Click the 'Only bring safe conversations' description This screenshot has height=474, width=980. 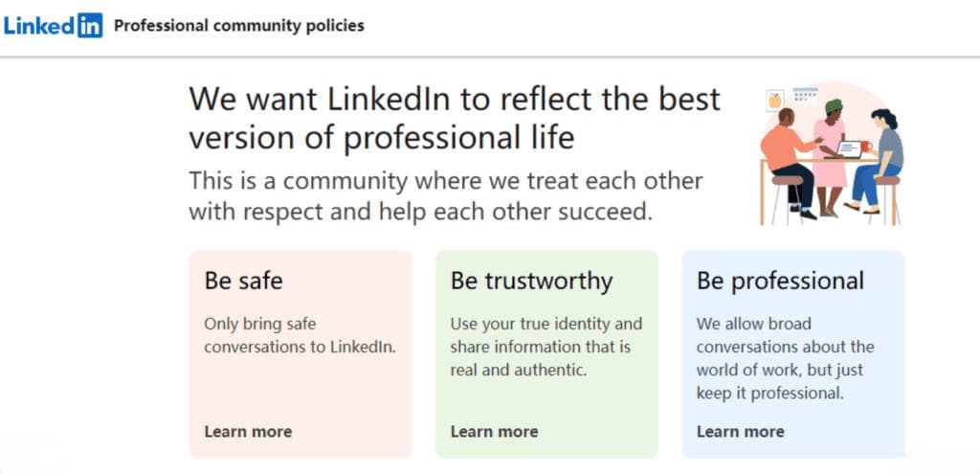tap(300, 335)
